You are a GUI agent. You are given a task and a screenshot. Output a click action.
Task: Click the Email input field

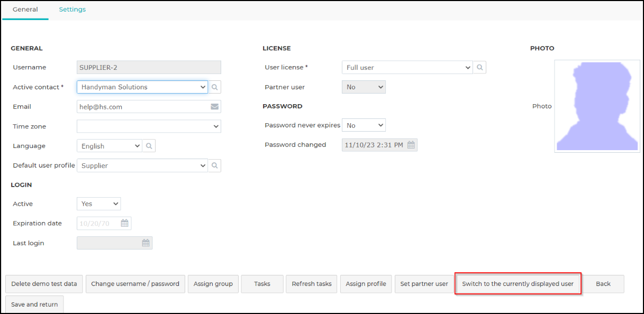(x=149, y=107)
